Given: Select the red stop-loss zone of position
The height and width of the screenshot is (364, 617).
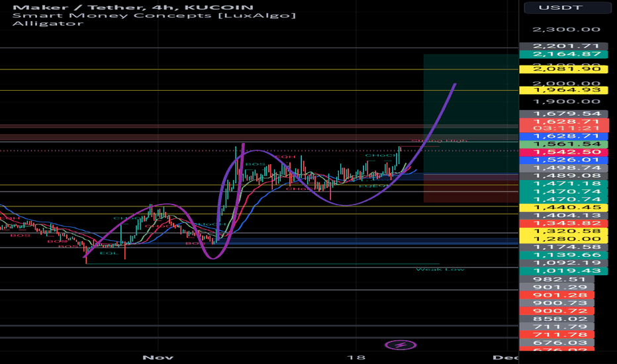Looking at the screenshot, I should tap(471, 189).
